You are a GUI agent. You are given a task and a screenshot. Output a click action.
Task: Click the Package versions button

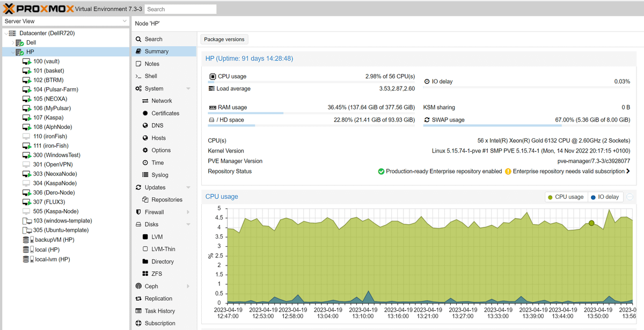224,39
